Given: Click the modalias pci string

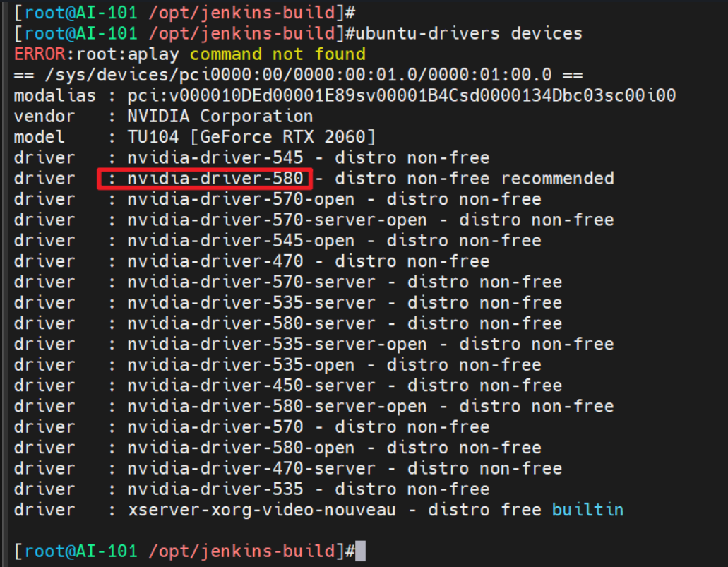Looking at the screenshot, I should pyautogui.click(x=402, y=95).
